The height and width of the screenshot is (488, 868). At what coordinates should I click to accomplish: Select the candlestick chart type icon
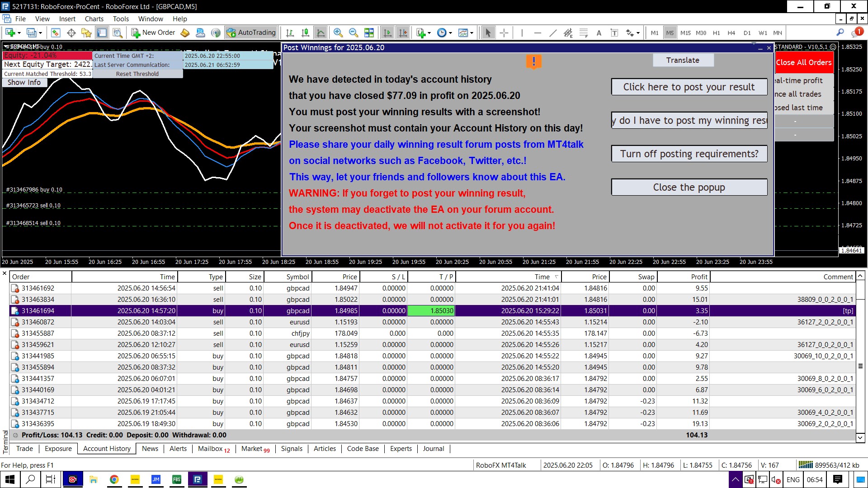(305, 33)
